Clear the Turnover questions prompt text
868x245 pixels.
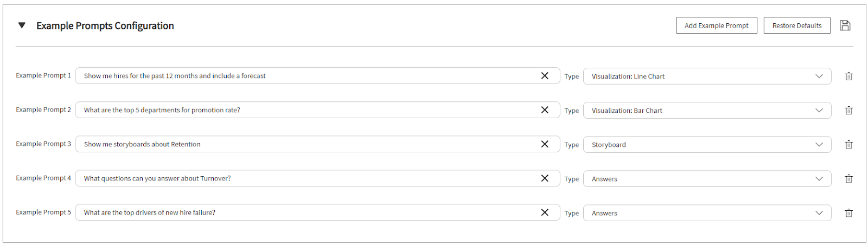pos(545,178)
